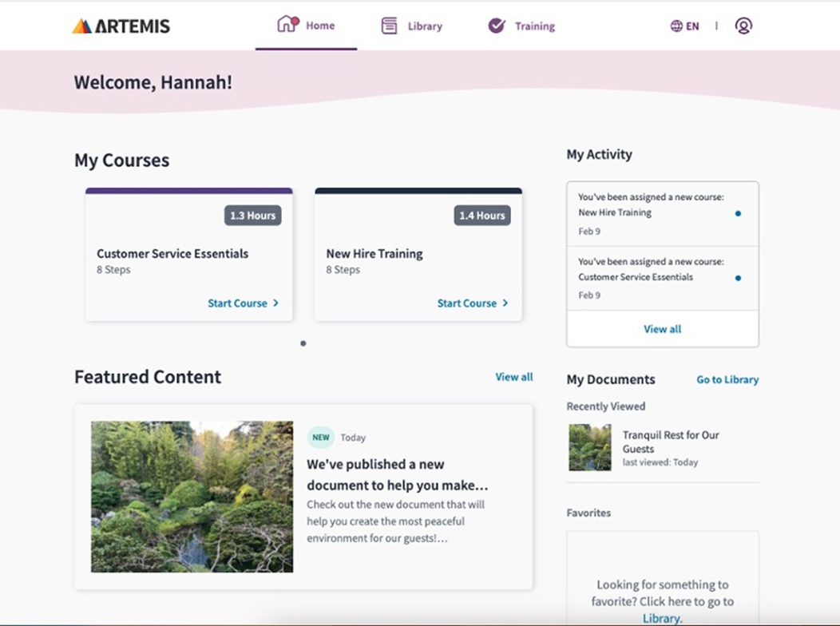Open Tranquil Rest for Our Guests thumbnail
The image size is (840, 626).
coord(590,447)
